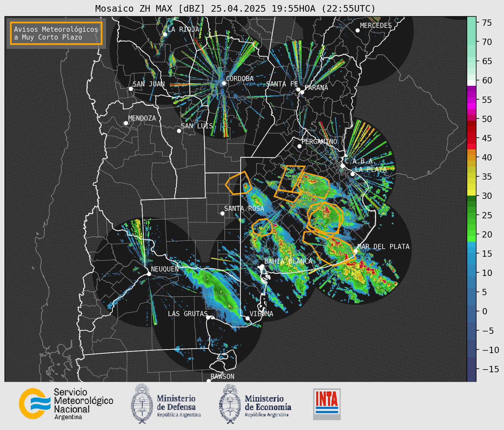Image resolution: width=504 pixels, height=430 pixels.
Task: Select the C.A.B.A. city marker
Action: pos(343,166)
